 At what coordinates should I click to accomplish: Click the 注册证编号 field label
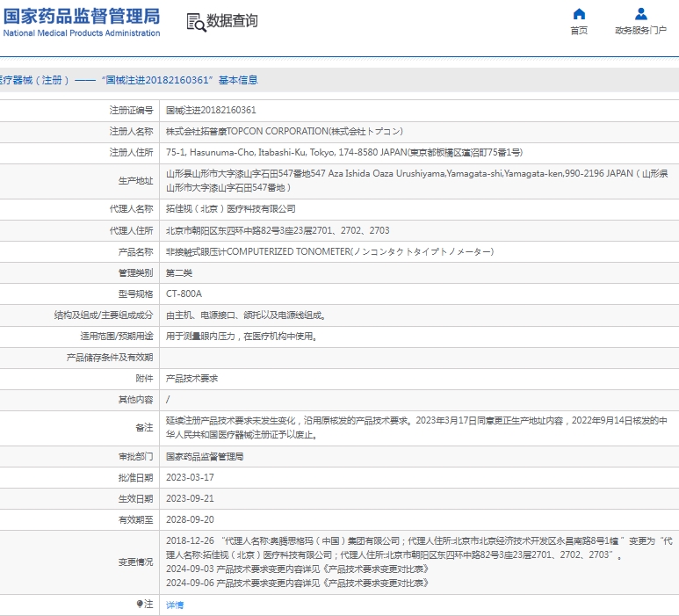pyautogui.click(x=131, y=111)
